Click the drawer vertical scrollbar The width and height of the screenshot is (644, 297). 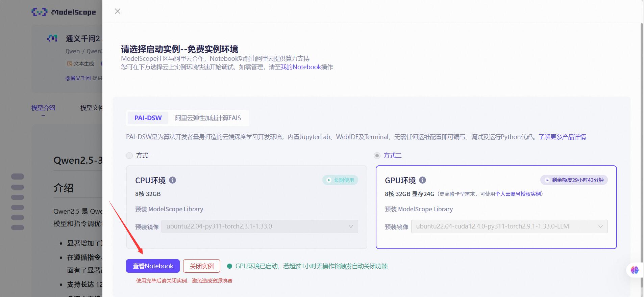coord(642,155)
